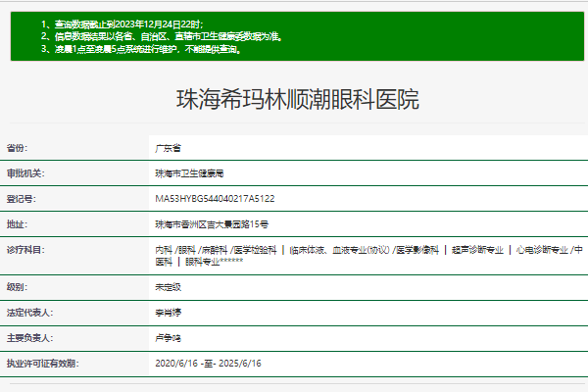Click the 诊疗科目 label
The width and height of the screenshot is (588, 392).
25,250
